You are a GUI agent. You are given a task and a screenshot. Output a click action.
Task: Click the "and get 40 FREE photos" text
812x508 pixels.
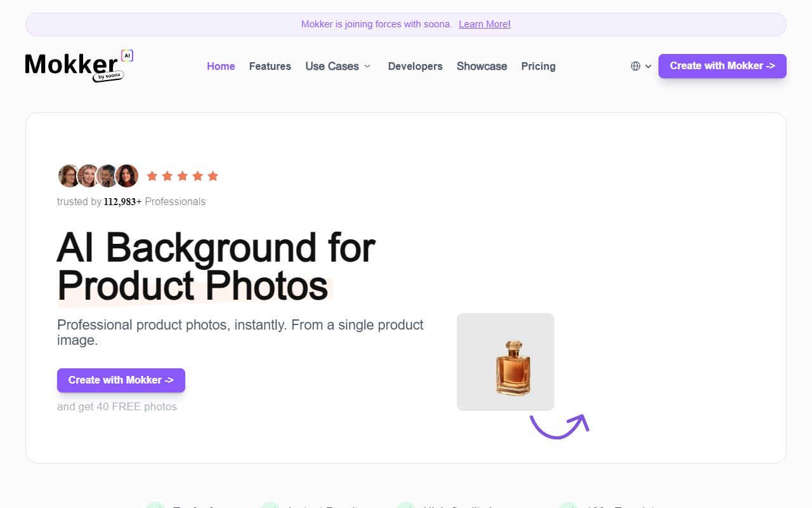click(x=117, y=406)
